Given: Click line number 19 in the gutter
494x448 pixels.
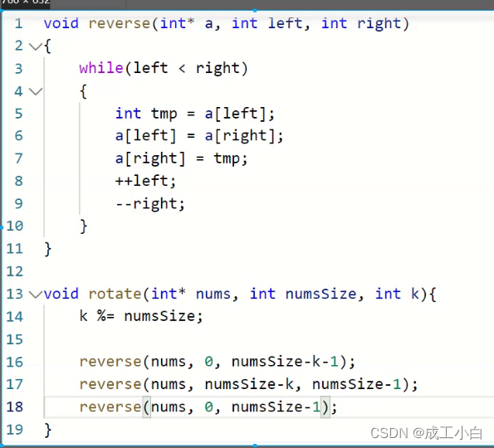Looking at the screenshot, I should (x=15, y=430).
